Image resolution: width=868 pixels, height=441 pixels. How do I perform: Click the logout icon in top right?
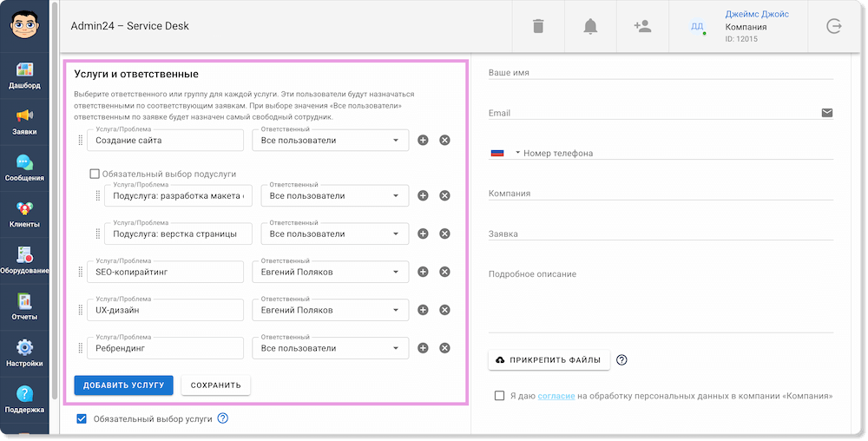point(834,26)
